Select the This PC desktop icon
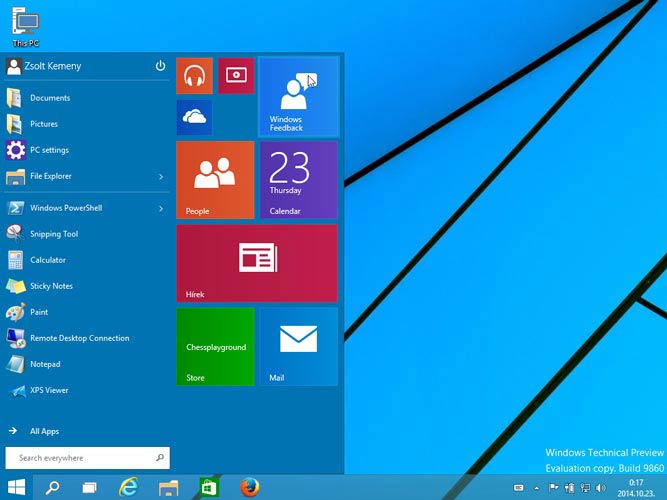The image size is (667, 500). pos(26,26)
